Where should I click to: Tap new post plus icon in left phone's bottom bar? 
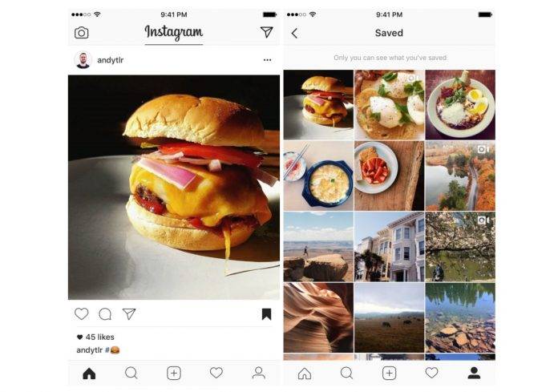click(174, 373)
